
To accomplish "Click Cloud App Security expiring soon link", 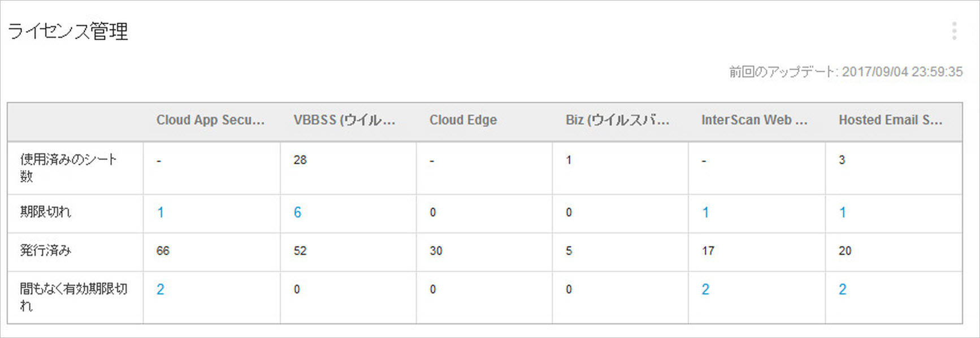I will click(x=161, y=289).
